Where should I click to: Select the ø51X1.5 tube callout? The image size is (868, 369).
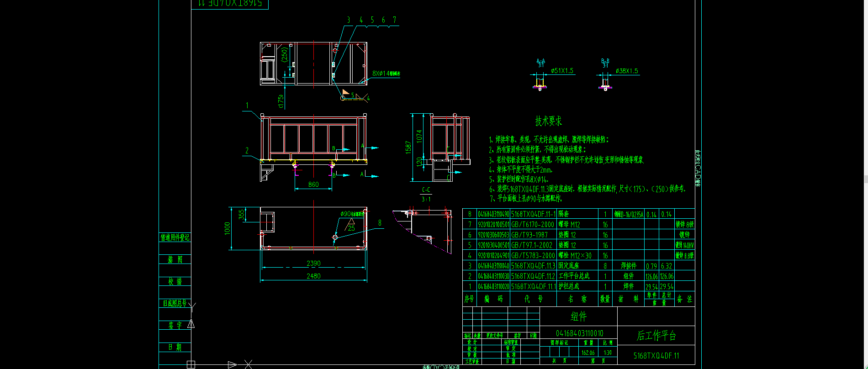(562, 71)
